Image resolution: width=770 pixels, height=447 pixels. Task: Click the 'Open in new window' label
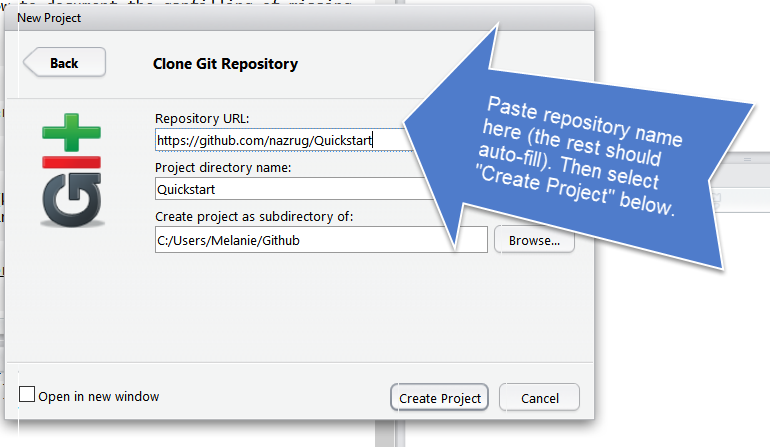tap(99, 396)
